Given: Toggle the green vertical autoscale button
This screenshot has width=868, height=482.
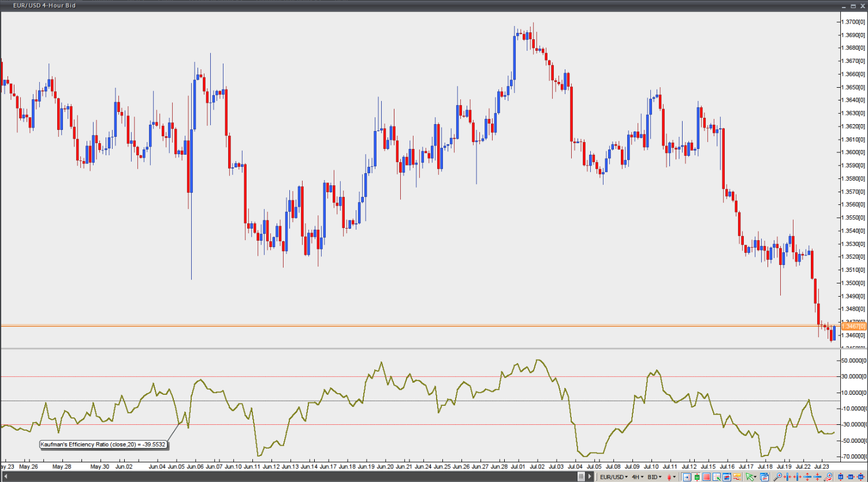Looking at the screenshot, I should (697, 477).
